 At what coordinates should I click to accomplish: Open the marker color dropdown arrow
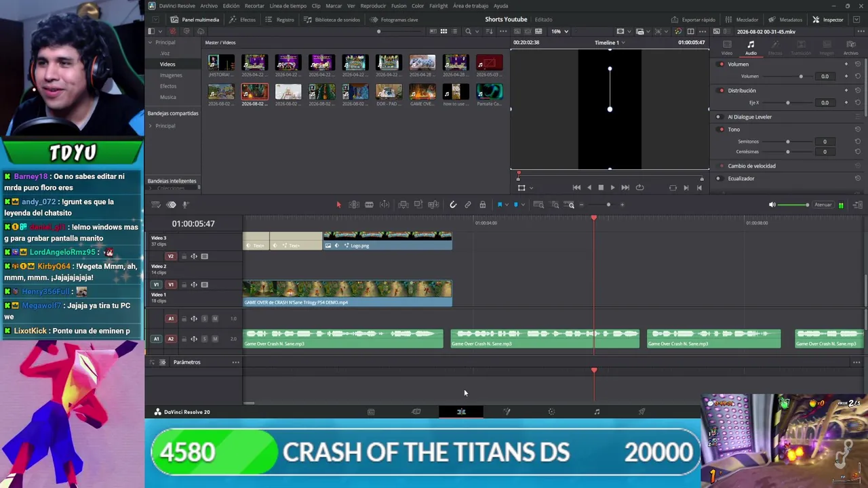tap(522, 205)
